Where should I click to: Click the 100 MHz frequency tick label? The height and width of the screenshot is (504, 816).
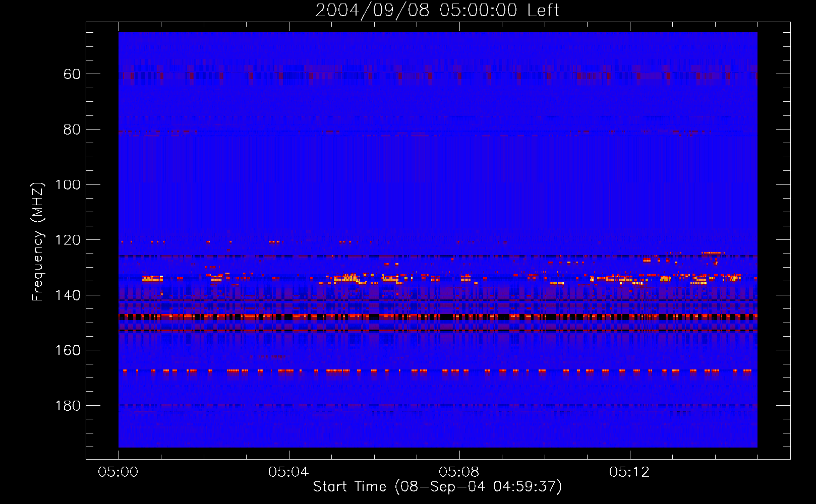click(68, 184)
